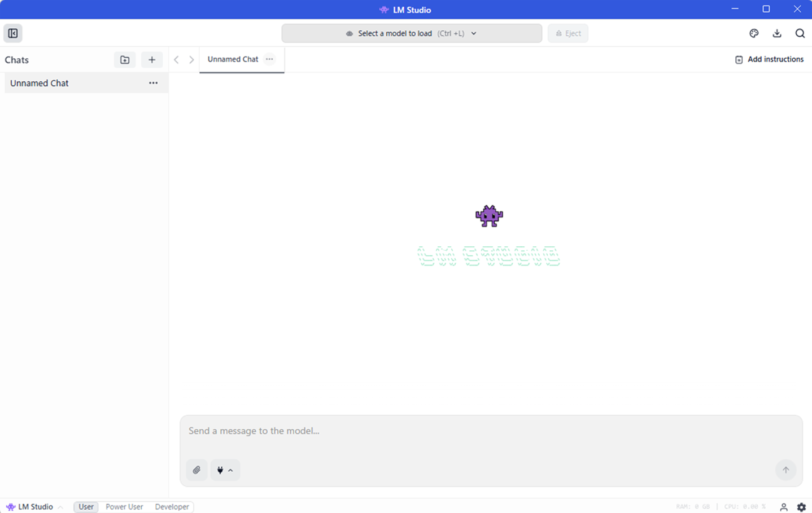Open the appearance palette icon
Viewport: 812px width, 513px height.
point(754,33)
